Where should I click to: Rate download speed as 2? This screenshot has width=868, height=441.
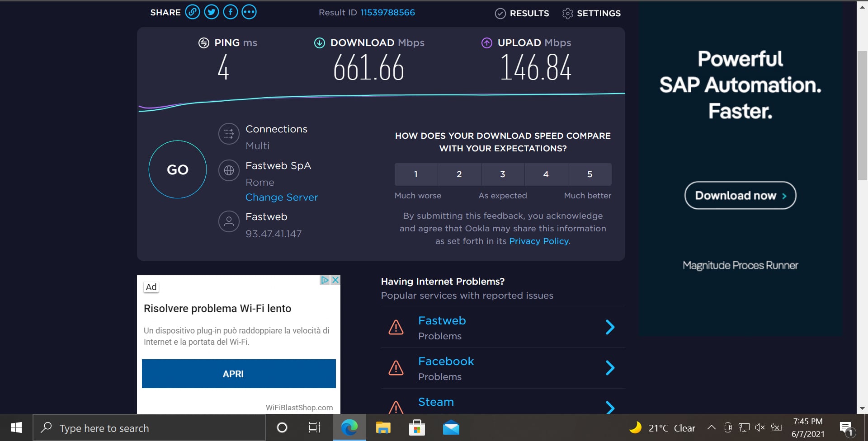pos(459,174)
